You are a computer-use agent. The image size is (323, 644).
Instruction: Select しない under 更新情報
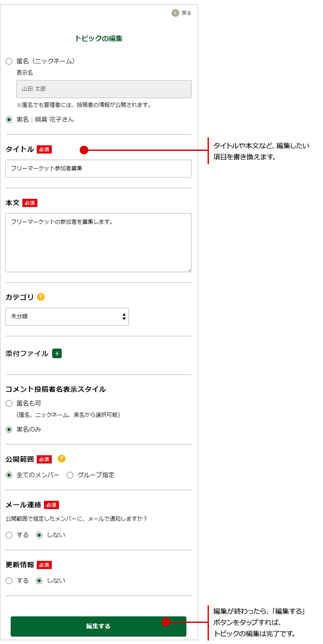click(x=39, y=581)
